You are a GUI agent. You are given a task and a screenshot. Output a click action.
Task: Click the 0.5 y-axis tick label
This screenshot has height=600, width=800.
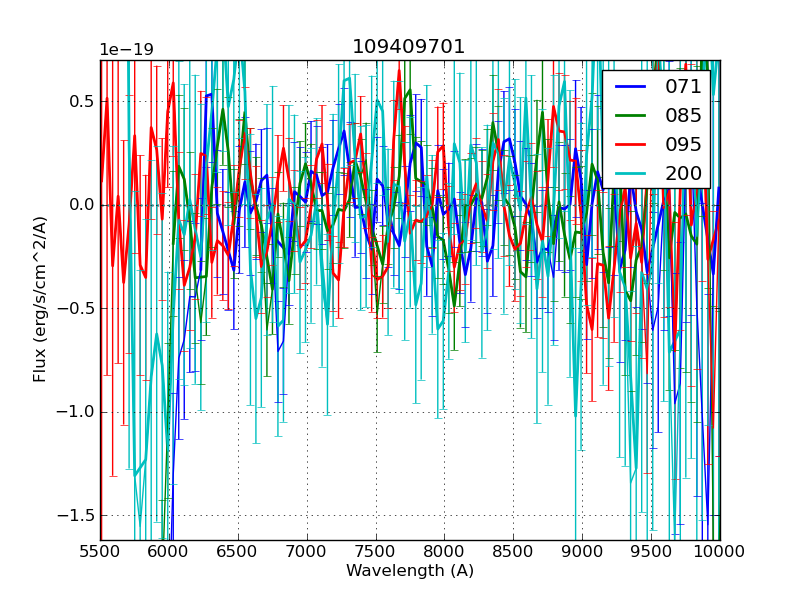click(x=82, y=101)
